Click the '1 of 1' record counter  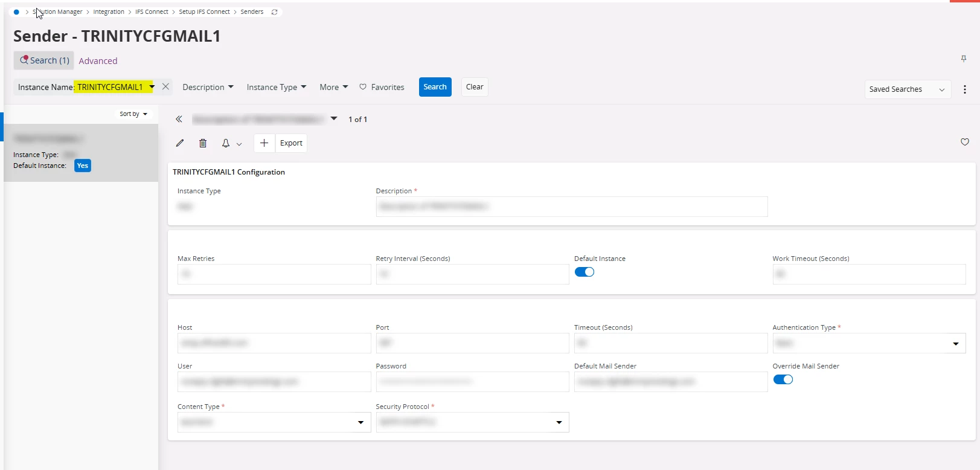click(358, 119)
